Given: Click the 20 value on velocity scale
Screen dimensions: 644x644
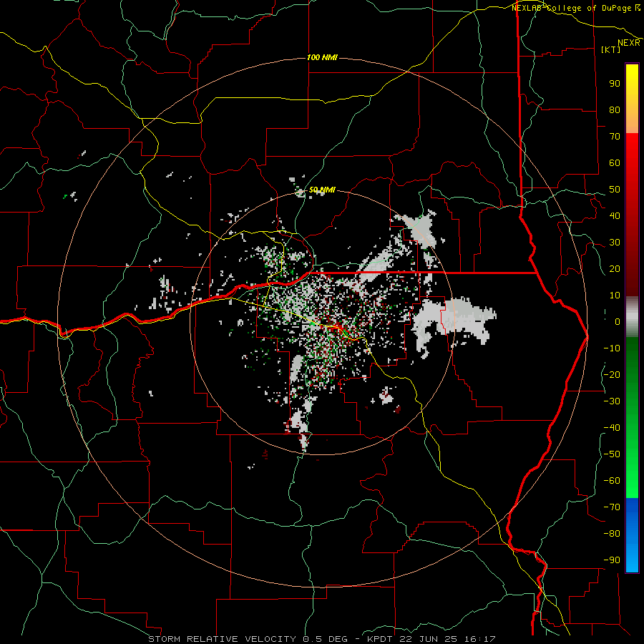Looking at the screenshot, I should (x=615, y=269).
